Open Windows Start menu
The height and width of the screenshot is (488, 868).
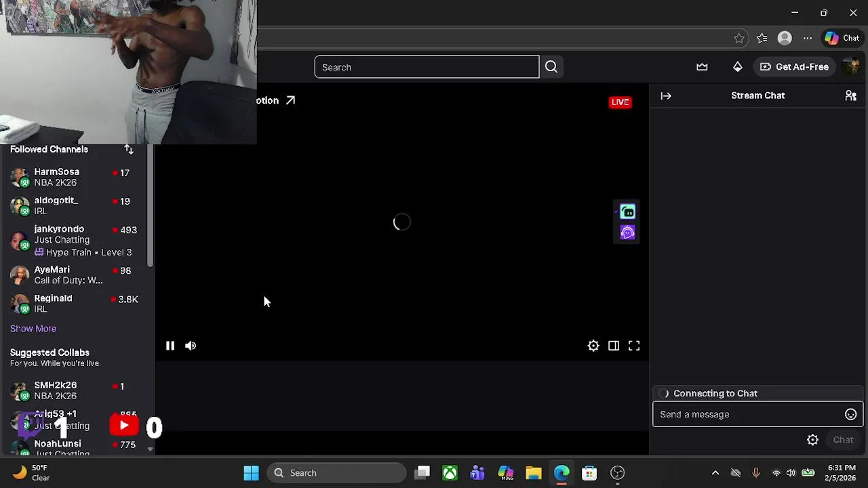251,473
